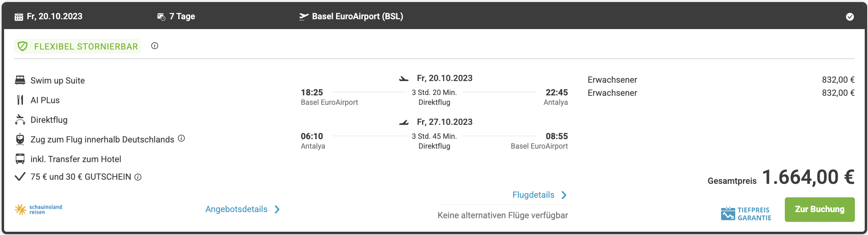Show info about the 75 € und 30 € Gutschein

pos(138,177)
